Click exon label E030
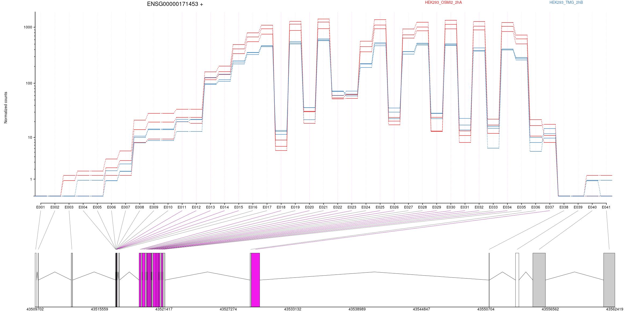 [451, 207]
